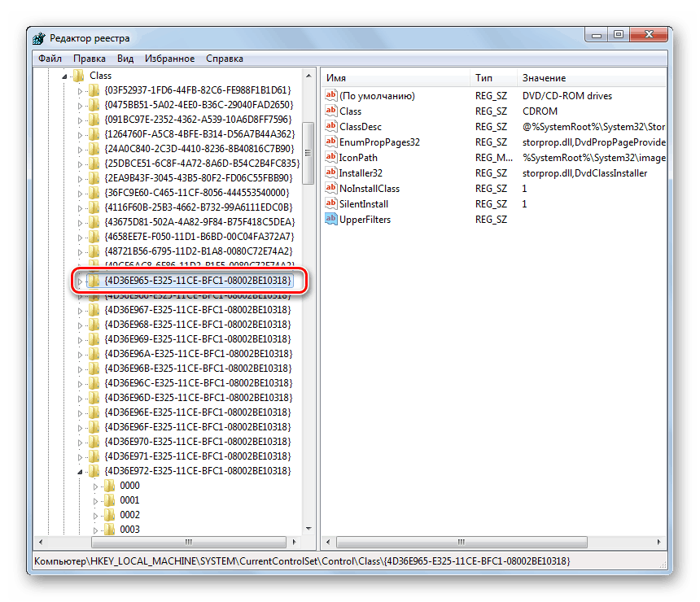Click tree pane horizontal scroll right arrow
The image size is (700, 602).
pyautogui.click(x=294, y=542)
